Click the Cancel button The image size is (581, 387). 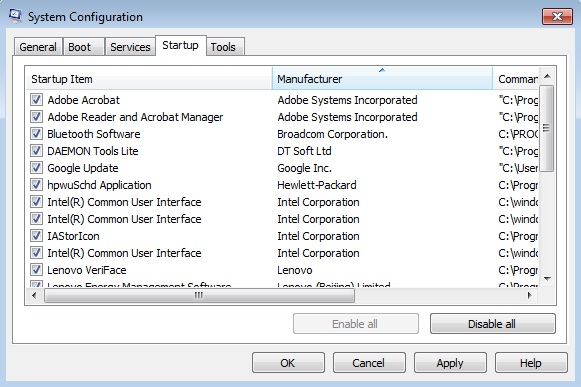pos(369,363)
